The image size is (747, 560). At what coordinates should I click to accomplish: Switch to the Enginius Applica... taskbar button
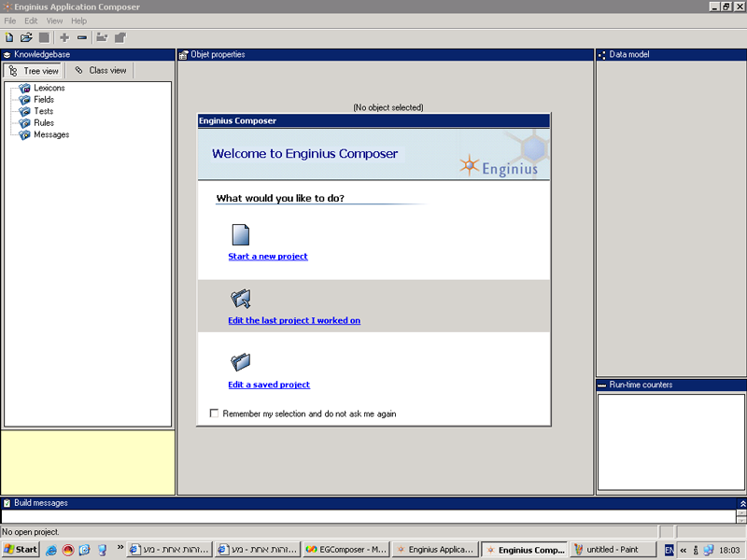point(435,550)
